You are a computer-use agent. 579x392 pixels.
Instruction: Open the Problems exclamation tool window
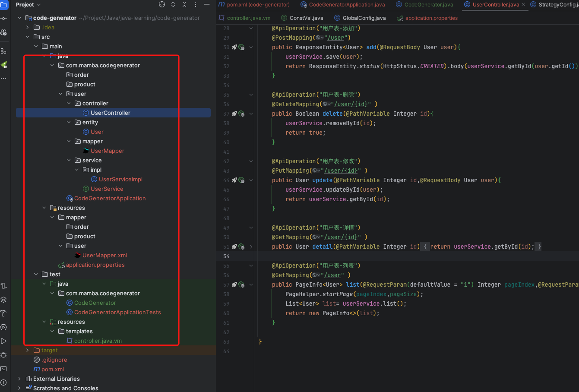pos(4,383)
